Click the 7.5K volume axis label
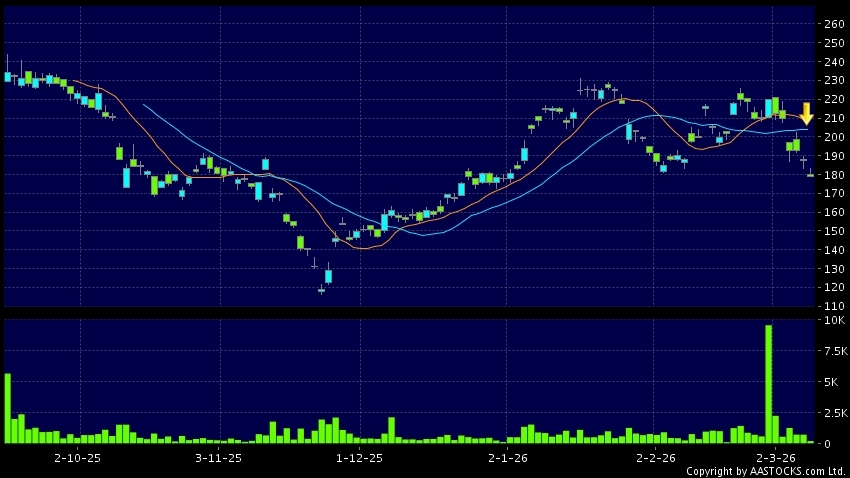The height and width of the screenshot is (478, 850). pos(834,351)
